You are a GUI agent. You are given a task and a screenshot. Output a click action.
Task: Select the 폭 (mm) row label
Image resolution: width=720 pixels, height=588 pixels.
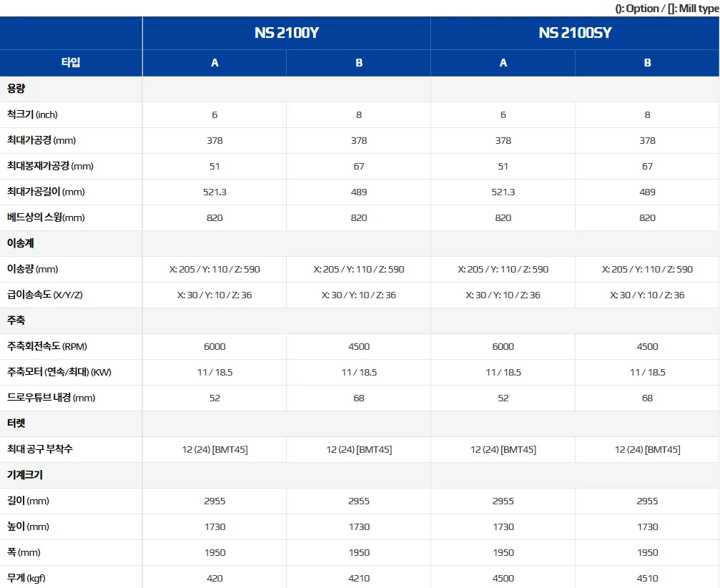[x=24, y=552]
